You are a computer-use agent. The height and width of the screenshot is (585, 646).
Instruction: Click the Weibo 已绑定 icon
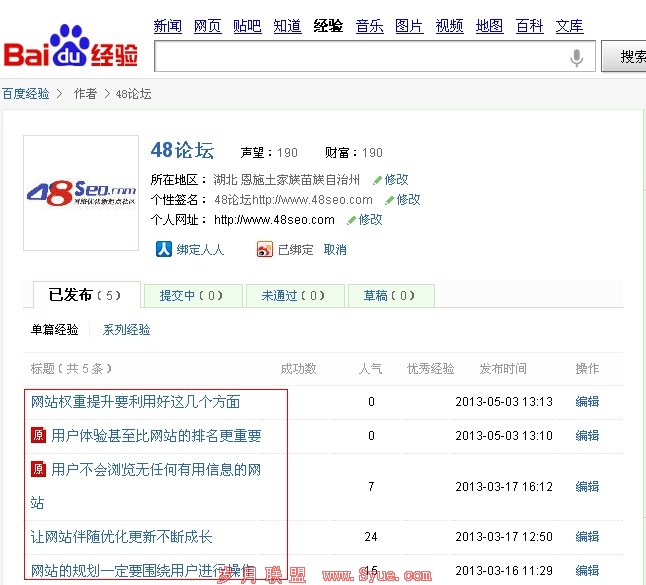click(x=264, y=249)
